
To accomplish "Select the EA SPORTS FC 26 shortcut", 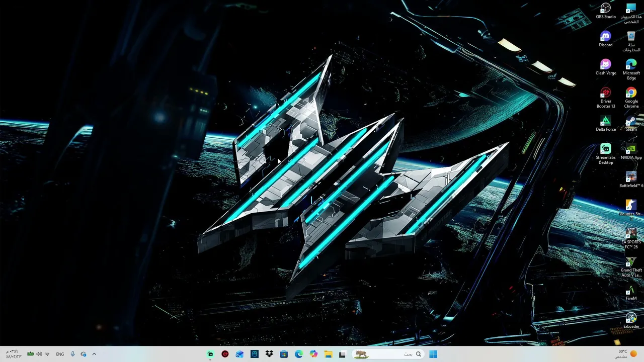I will [x=631, y=239].
